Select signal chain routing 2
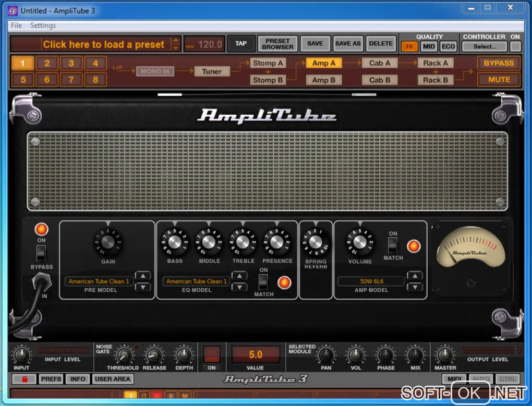 47,63
